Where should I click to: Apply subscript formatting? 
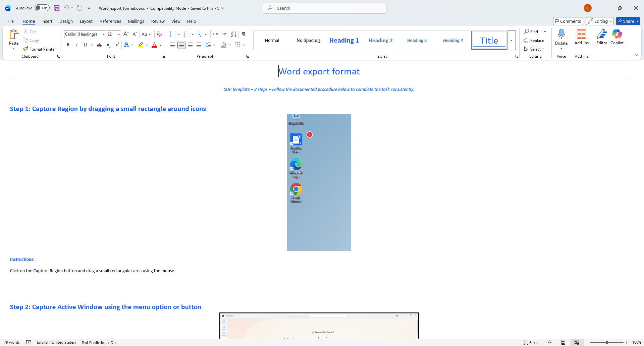108,45
